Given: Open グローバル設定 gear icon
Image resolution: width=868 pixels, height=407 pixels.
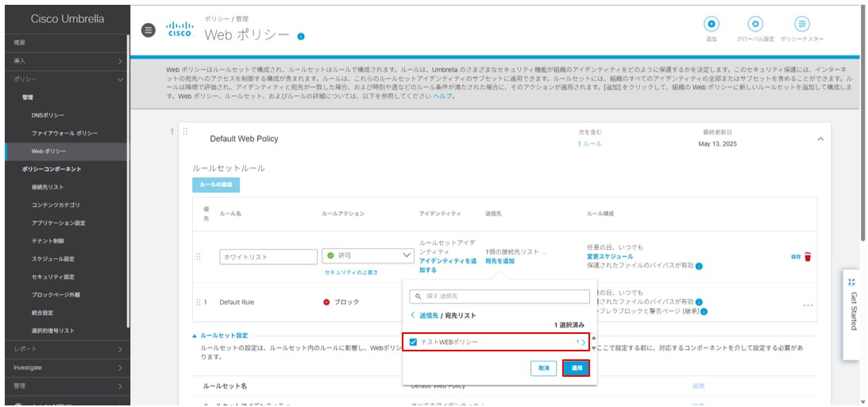Looking at the screenshot, I should point(755,24).
